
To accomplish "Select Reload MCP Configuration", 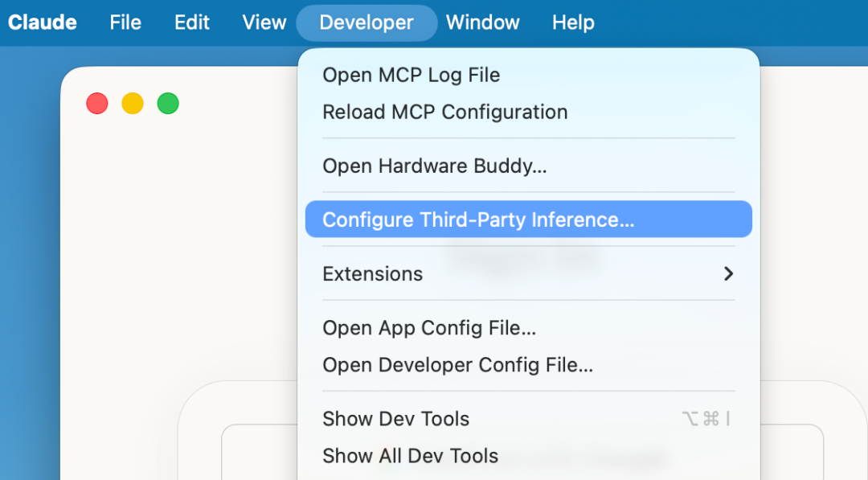I will [444, 112].
